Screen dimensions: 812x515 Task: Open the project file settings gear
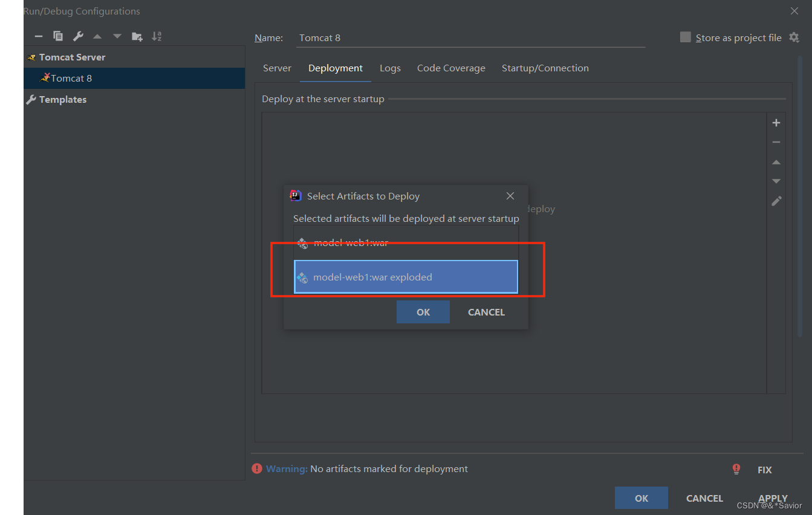click(x=794, y=37)
